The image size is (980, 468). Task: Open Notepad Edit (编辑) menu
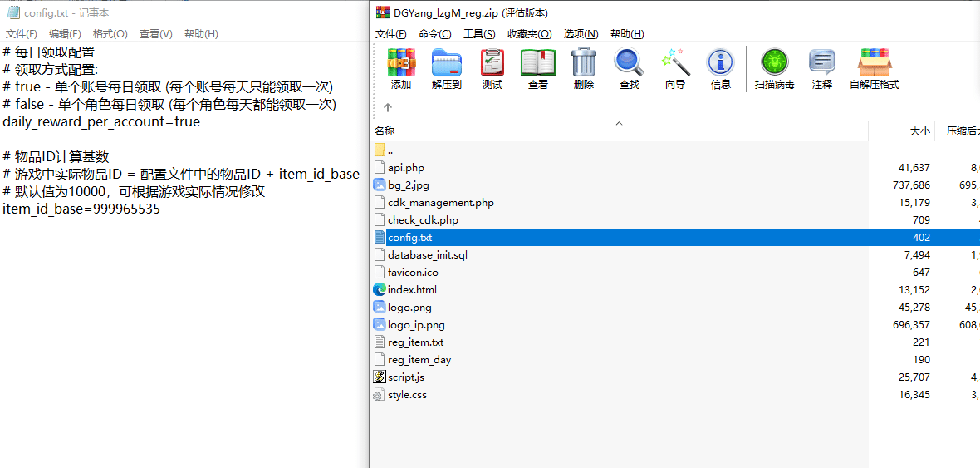click(65, 34)
